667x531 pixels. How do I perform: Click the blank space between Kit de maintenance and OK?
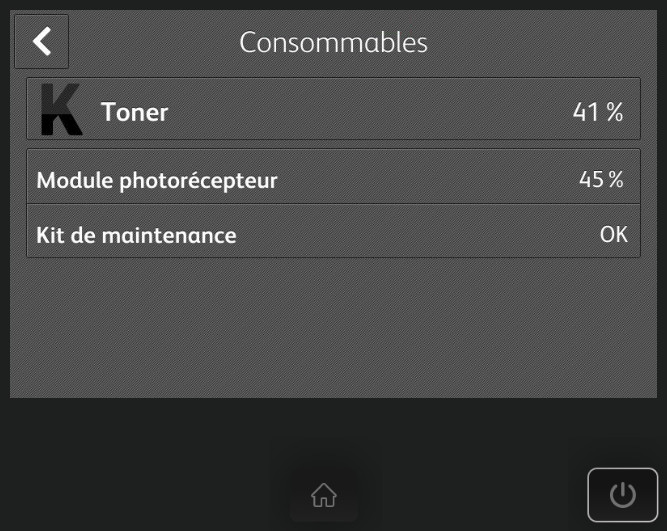[x=420, y=236]
